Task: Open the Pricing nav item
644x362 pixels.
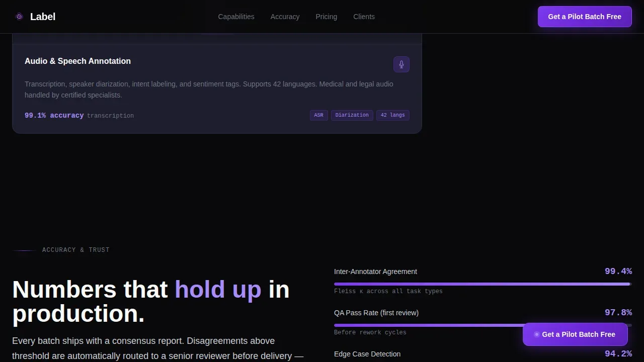Action: (326, 17)
